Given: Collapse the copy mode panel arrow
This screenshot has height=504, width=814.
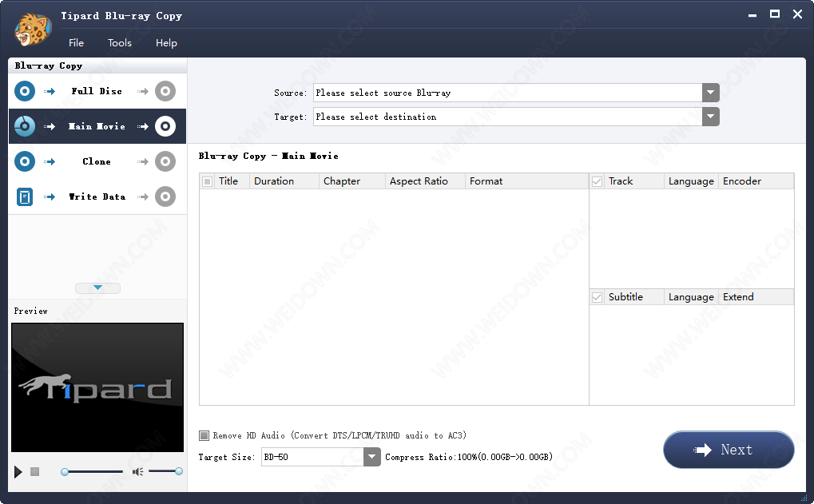Looking at the screenshot, I should coord(97,288).
